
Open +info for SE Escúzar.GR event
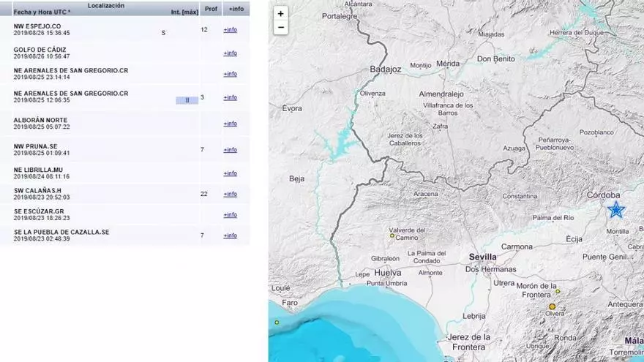[231, 215]
